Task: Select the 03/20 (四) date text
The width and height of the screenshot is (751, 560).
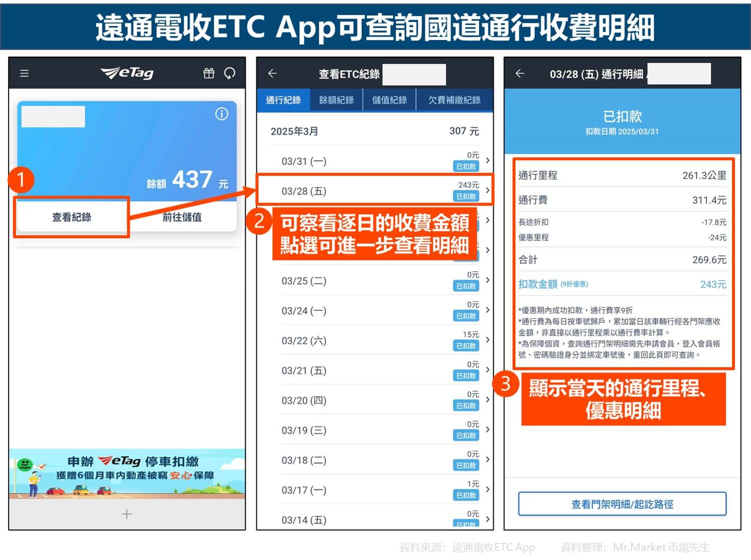Action: (304, 400)
